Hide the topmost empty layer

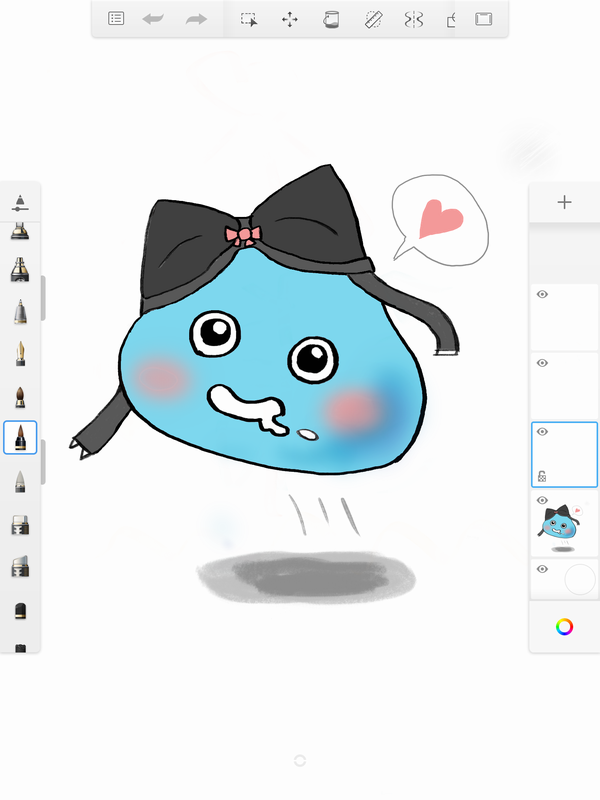[542, 294]
